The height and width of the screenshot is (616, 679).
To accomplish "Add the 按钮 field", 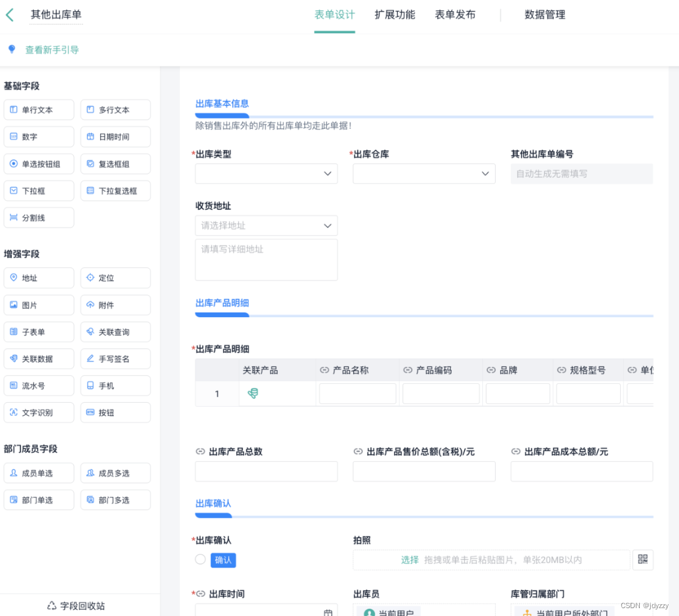I will [x=116, y=413].
